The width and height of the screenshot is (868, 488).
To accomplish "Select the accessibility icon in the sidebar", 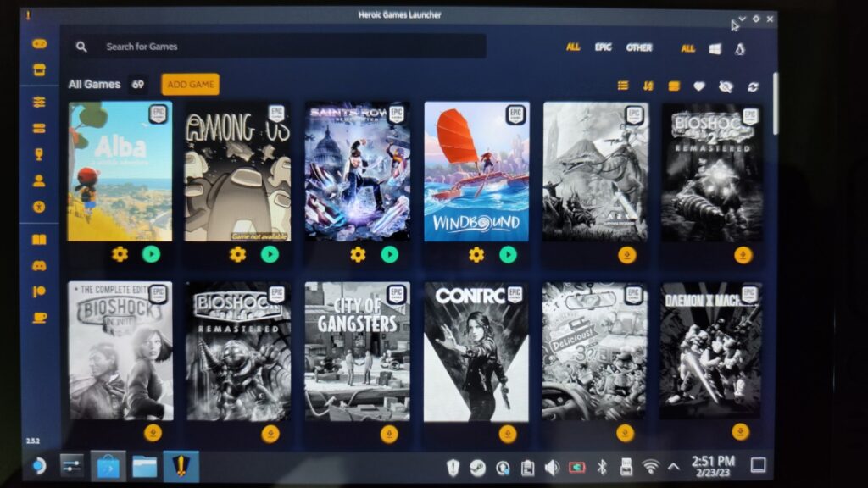I will tap(37, 205).
